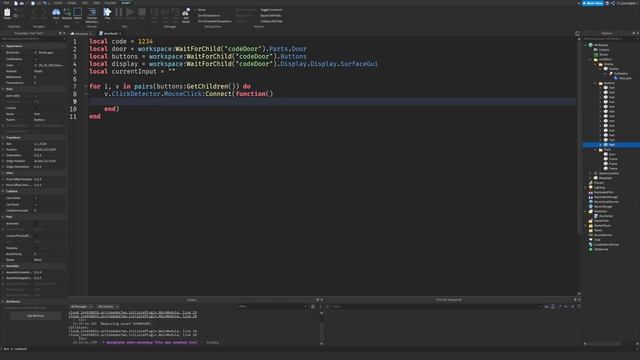This screenshot has width=640, height=360.
Task: Click the Filter Properties search field
Action: [x=33, y=39]
